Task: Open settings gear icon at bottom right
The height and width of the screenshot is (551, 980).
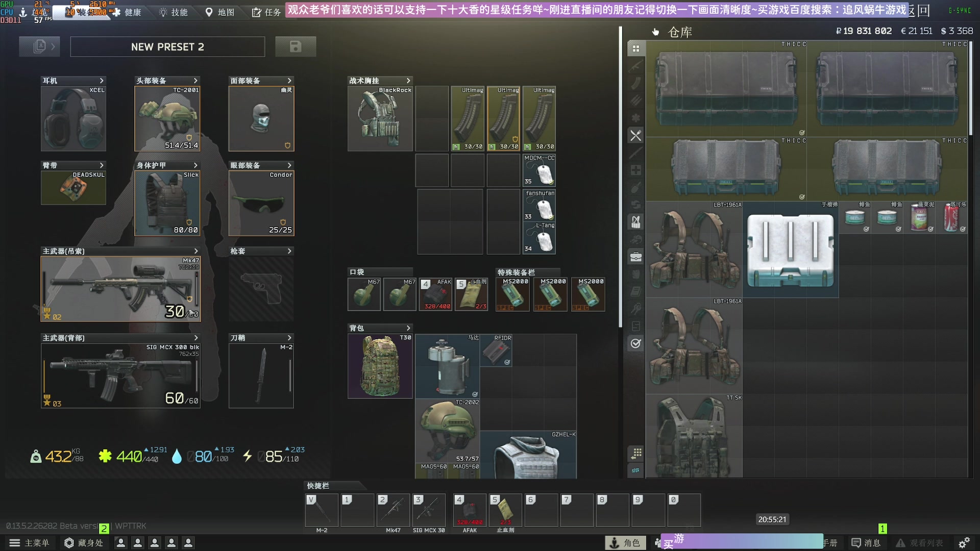Action: click(x=964, y=543)
